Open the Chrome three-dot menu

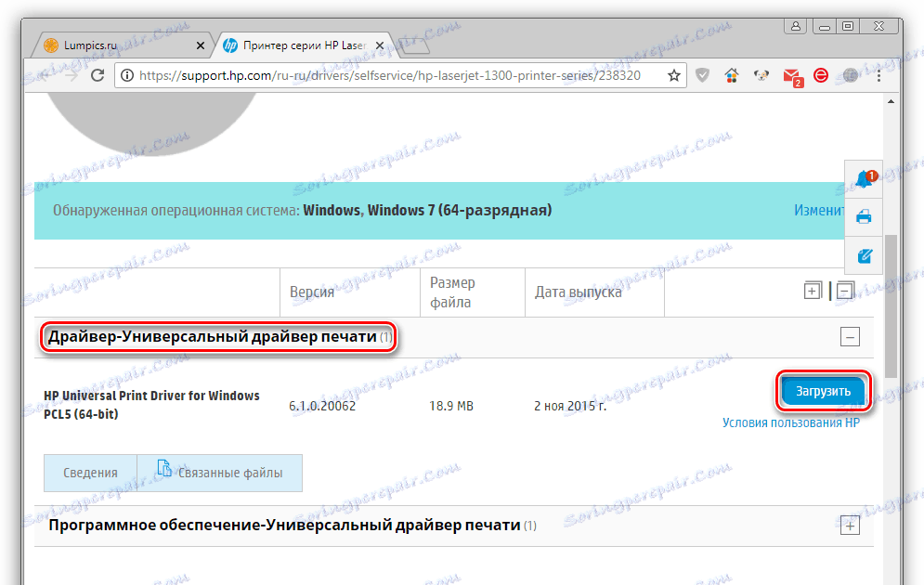878,75
